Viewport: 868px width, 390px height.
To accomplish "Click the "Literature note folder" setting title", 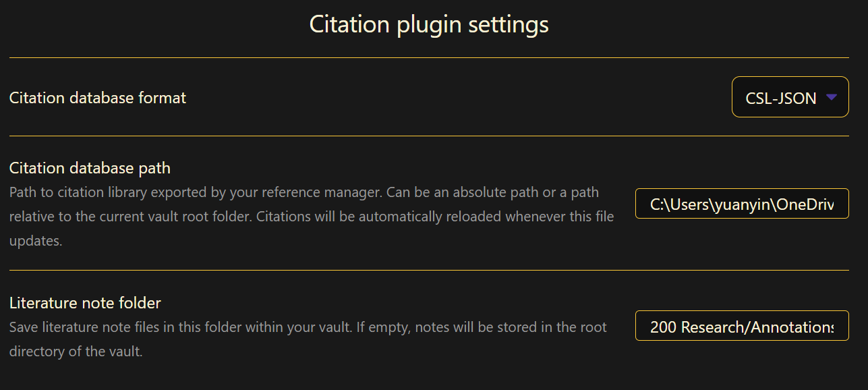I will 85,303.
